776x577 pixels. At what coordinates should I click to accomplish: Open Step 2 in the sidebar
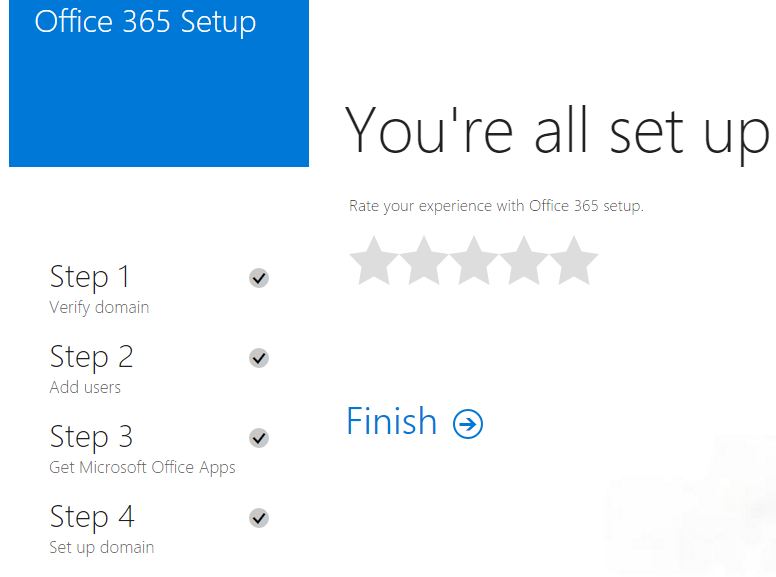coord(92,357)
